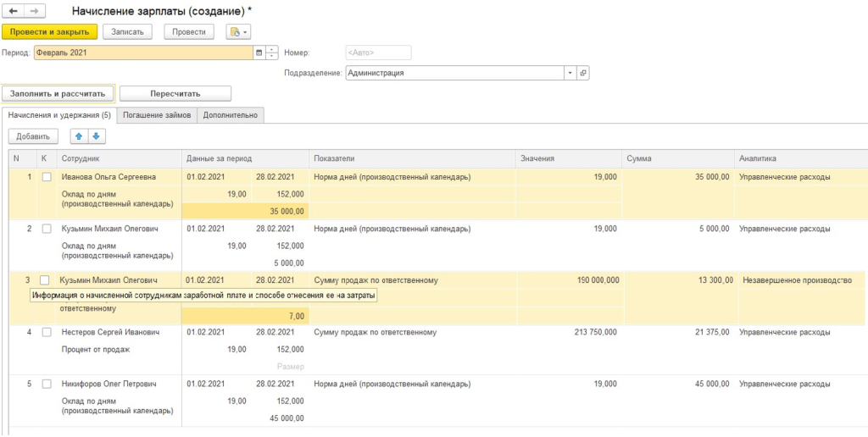The width and height of the screenshot is (868, 437).
Task: Go forward with the right arrow
Action: (35, 11)
